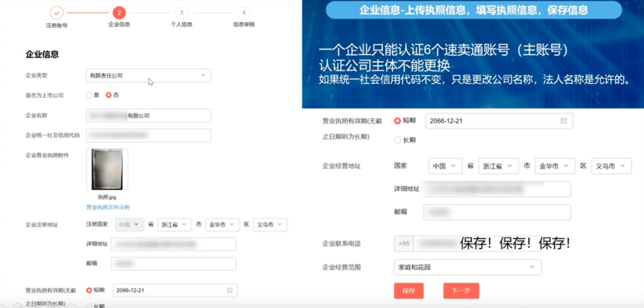The image size is (644, 308).
Task: Open the 企业经营范围 家庭和花园 dropdown
Action: (467, 267)
